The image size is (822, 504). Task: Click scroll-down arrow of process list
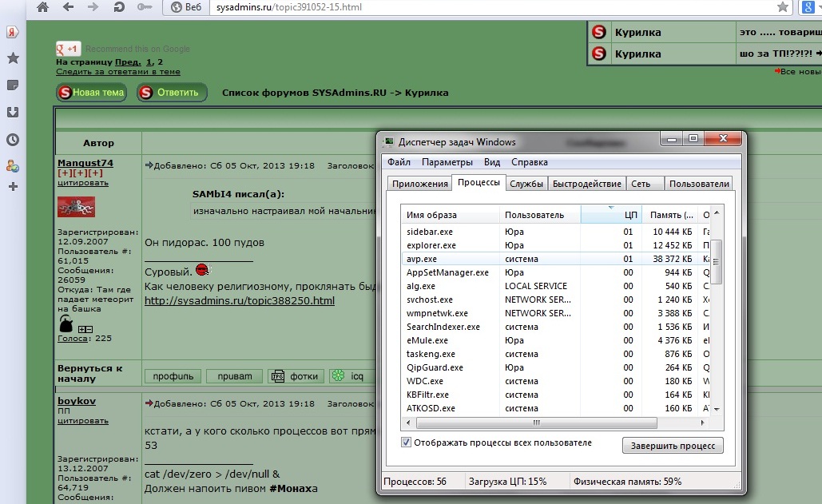pos(717,409)
